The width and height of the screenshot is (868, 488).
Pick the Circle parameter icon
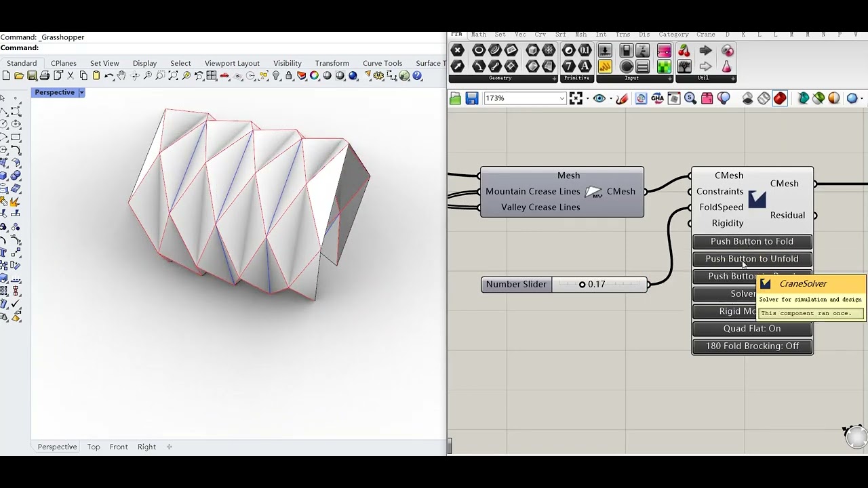point(479,50)
